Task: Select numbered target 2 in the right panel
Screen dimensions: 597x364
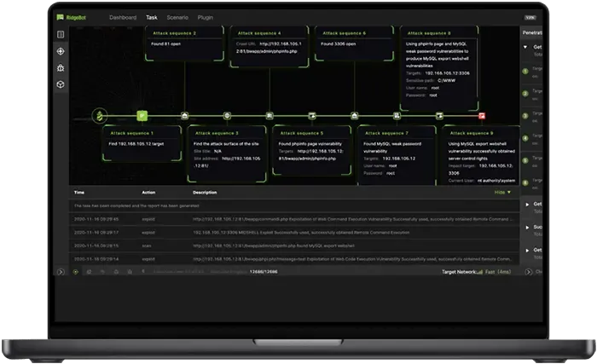Action: tap(525, 94)
